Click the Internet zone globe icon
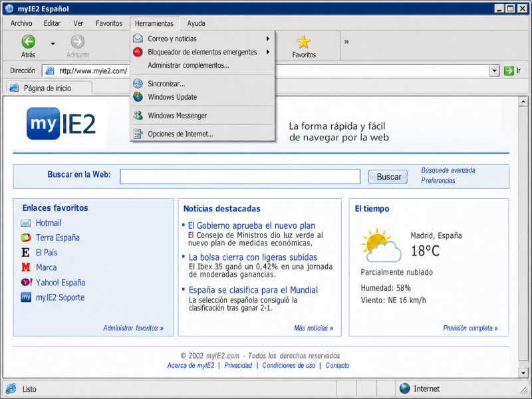Screen dimensions: 532x399 click(404, 388)
